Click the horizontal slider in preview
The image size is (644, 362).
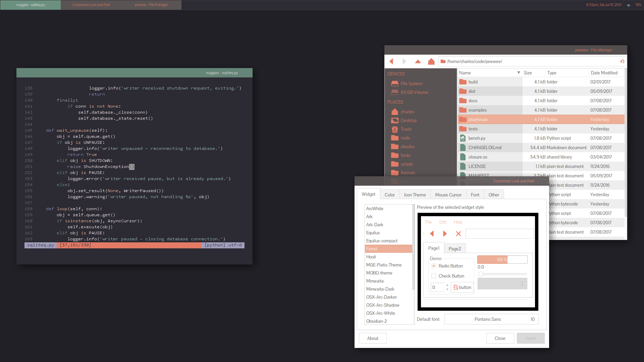click(x=503, y=274)
